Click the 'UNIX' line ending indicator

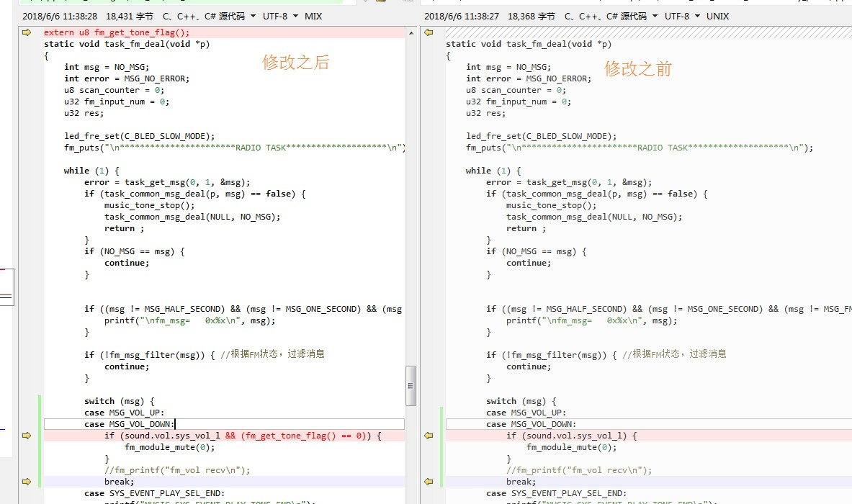coord(718,17)
